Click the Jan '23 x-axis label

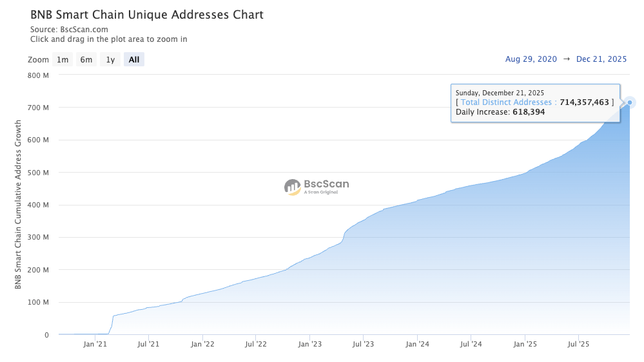(x=309, y=344)
